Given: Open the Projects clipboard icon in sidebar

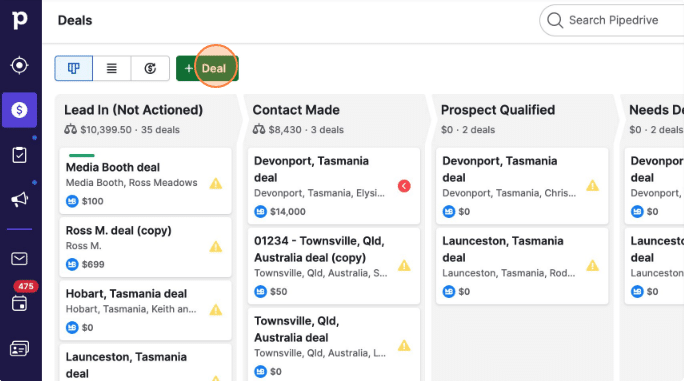Looking at the screenshot, I should coord(19,155).
